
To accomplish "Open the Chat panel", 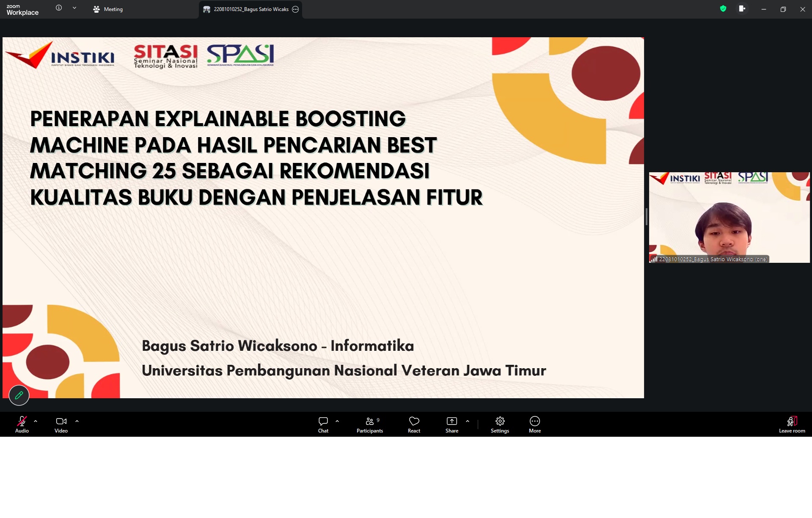I will (323, 424).
